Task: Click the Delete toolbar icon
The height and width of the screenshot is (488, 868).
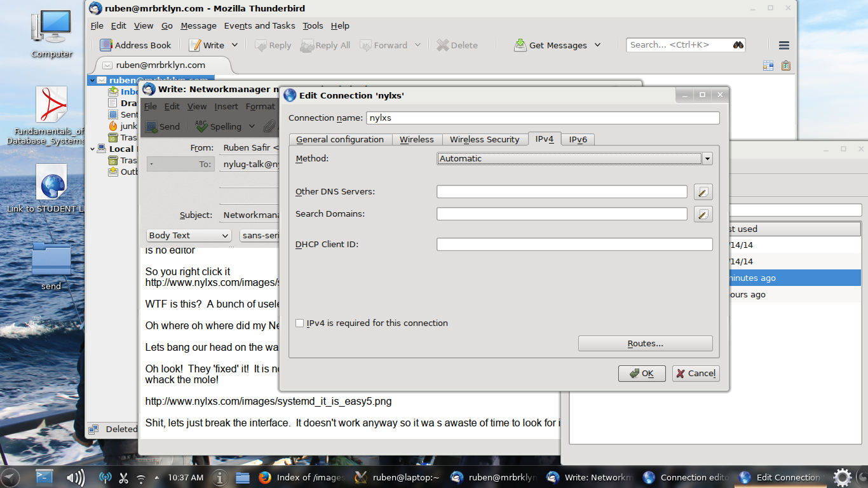Action: pos(442,45)
